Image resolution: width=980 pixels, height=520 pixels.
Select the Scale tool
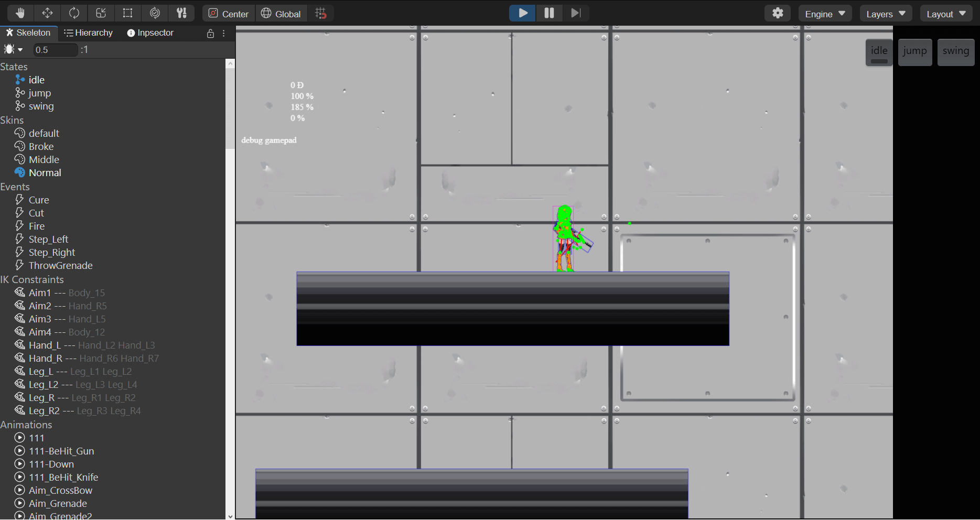point(101,13)
